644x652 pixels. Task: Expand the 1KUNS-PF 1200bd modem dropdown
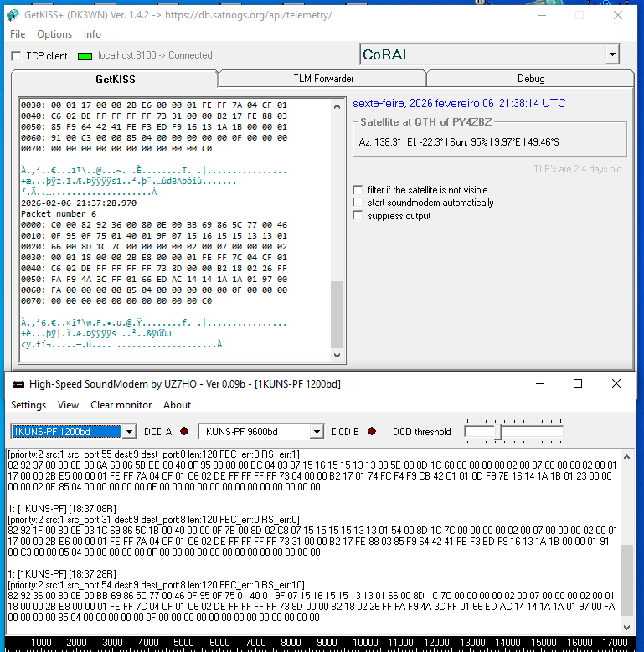(x=128, y=432)
